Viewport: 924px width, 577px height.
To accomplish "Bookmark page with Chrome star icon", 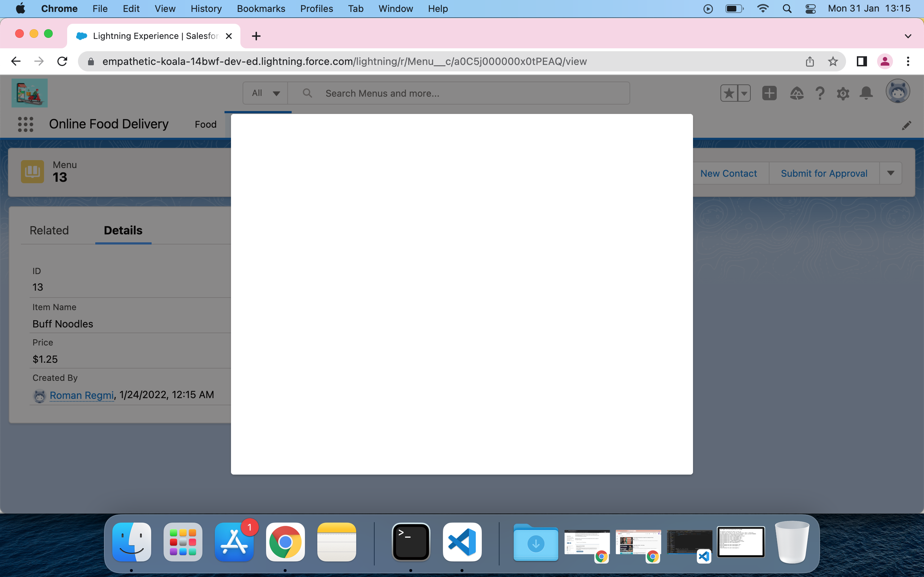I will (833, 61).
